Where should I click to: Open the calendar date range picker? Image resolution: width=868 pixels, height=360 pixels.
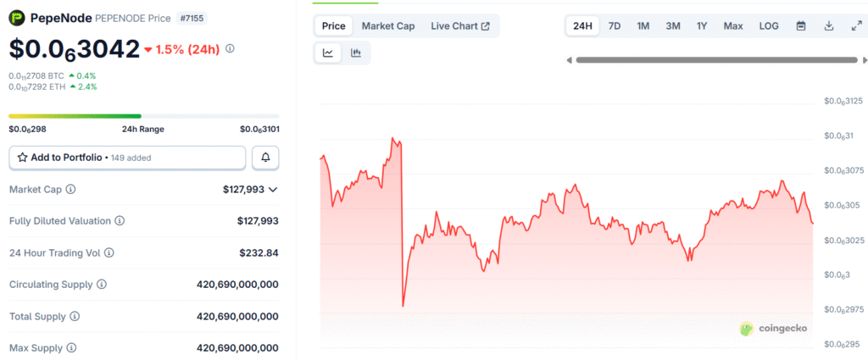(800, 26)
